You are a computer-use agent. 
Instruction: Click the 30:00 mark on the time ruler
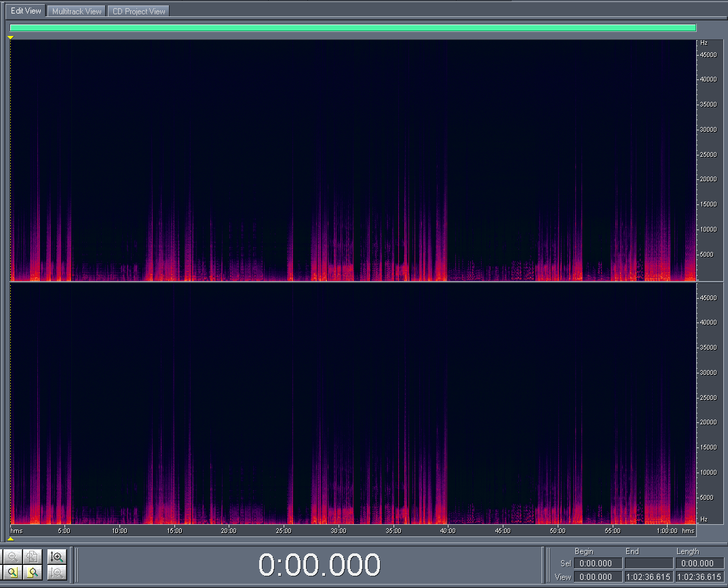pos(338,530)
